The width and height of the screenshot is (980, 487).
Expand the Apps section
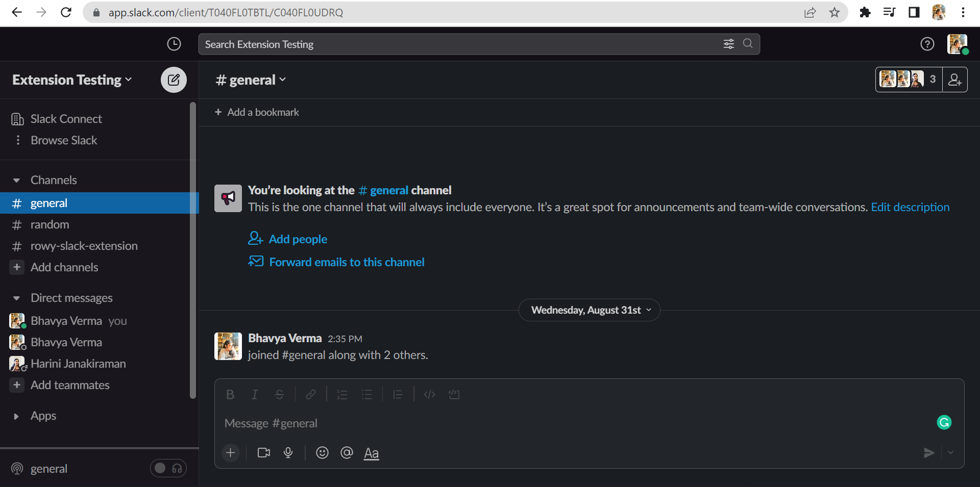[16, 416]
